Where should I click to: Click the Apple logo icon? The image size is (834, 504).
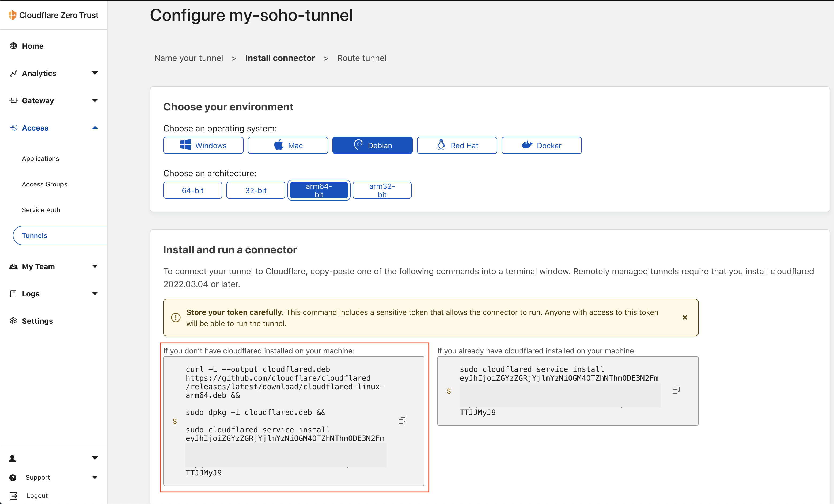pyautogui.click(x=279, y=144)
